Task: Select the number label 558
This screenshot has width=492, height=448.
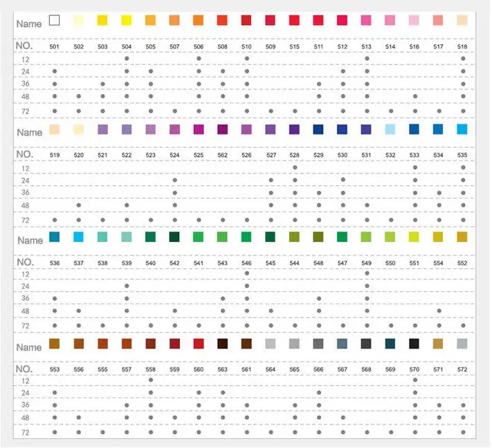Action: tap(151, 369)
